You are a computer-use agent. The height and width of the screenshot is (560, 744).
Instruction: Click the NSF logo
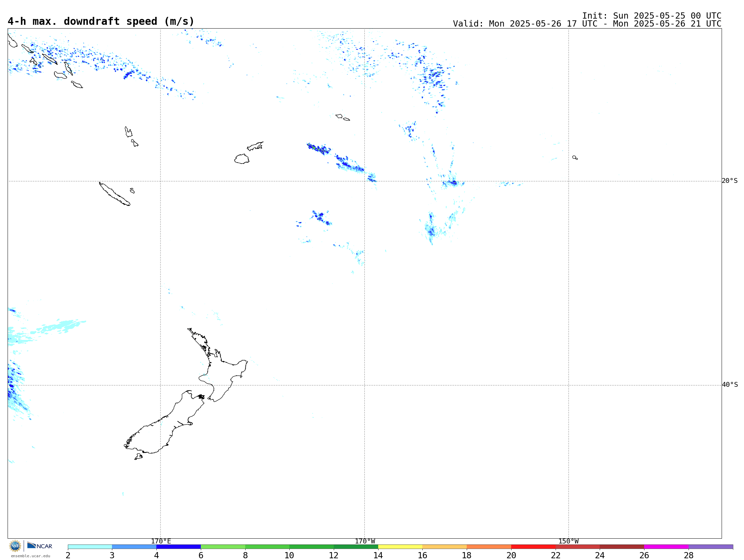[15, 546]
